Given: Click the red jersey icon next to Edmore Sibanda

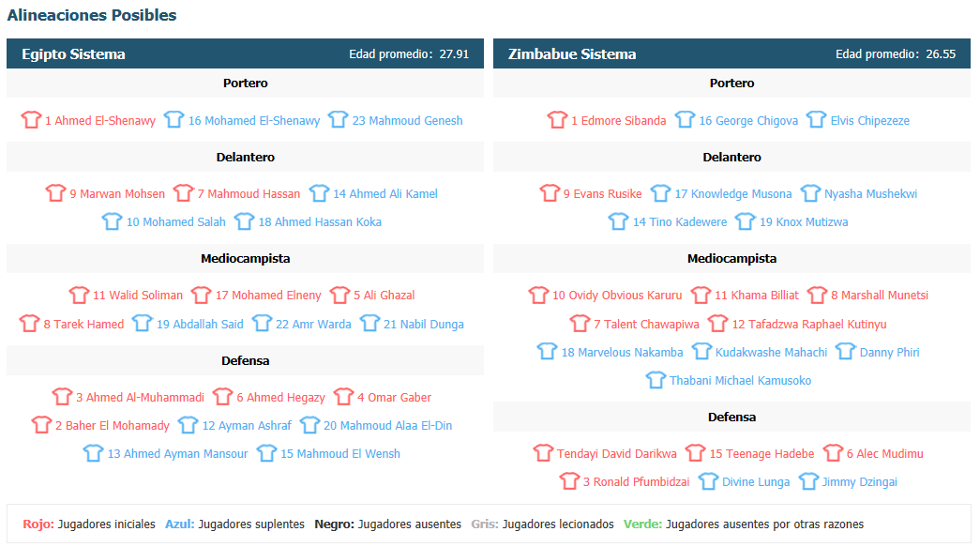Looking at the screenshot, I should 557,119.
